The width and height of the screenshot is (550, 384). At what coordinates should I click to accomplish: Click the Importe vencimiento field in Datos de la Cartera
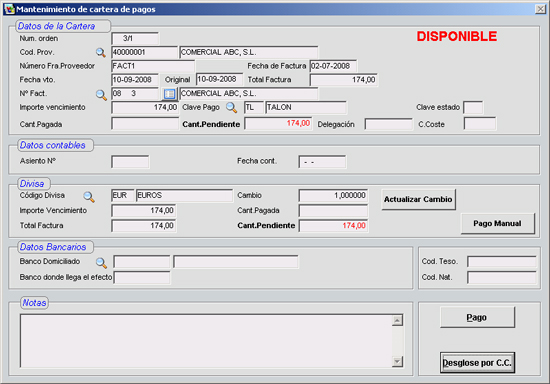(x=145, y=108)
